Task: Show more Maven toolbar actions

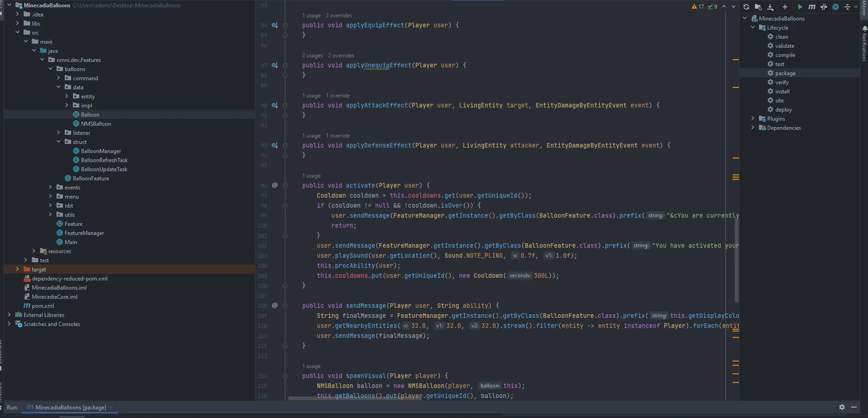Action: click(856, 6)
